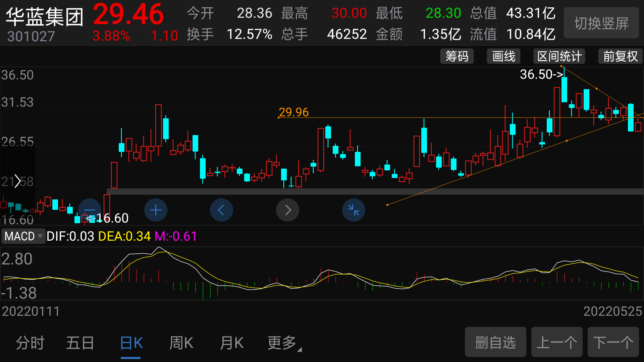644x362 pixels.
Task: Switch to the 周K weekly chart tab
Action: 181,343
